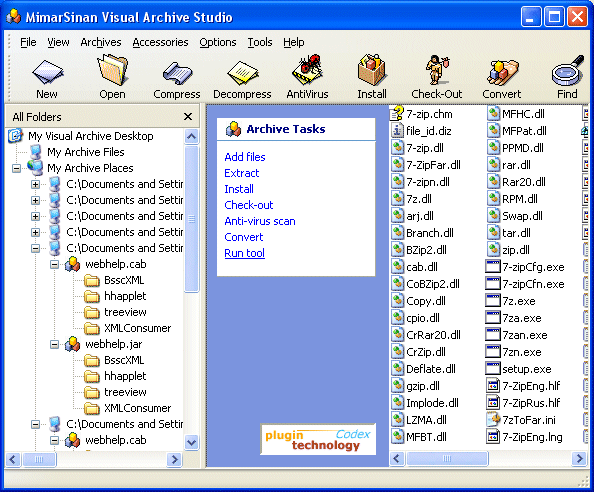Click the Decompress toolbar icon
The height and width of the screenshot is (492, 594).
(242, 73)
